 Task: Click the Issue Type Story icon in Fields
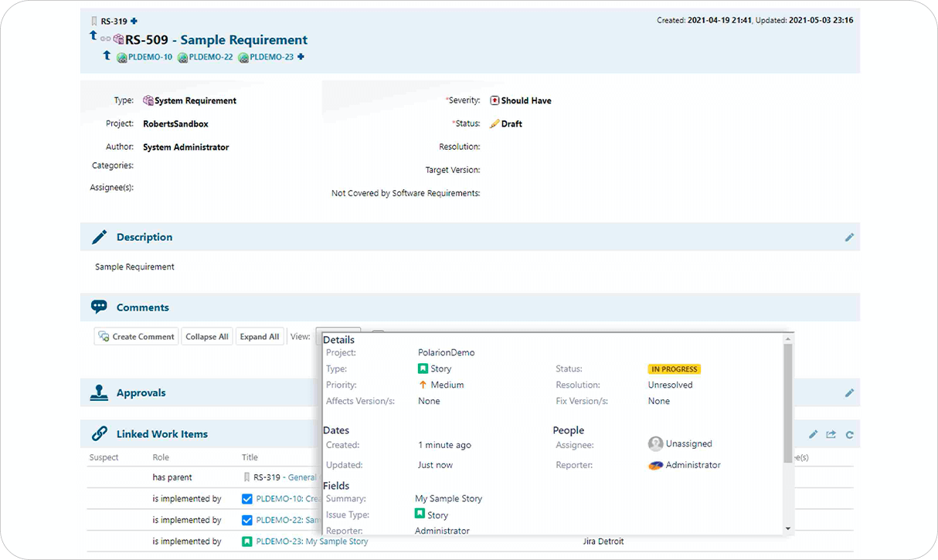[420, 514]
